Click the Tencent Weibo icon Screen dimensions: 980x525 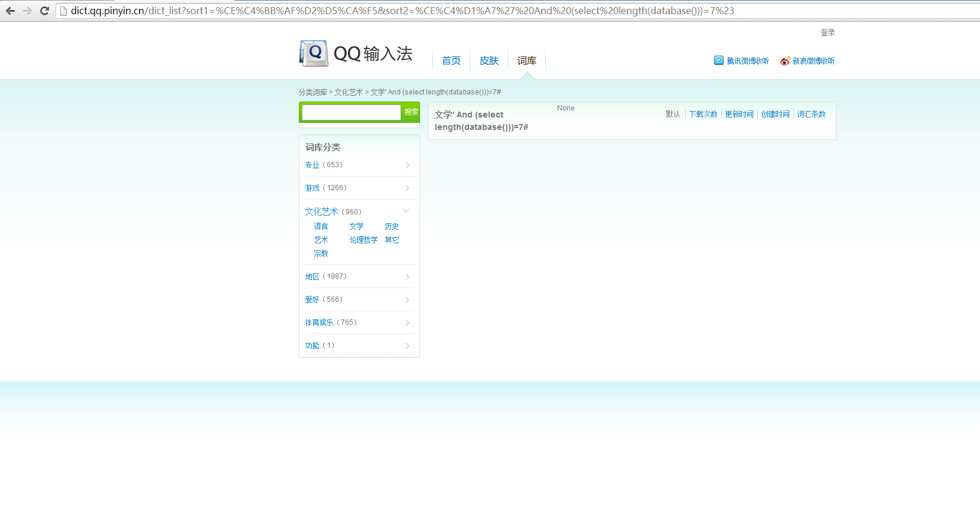[719, 60]
